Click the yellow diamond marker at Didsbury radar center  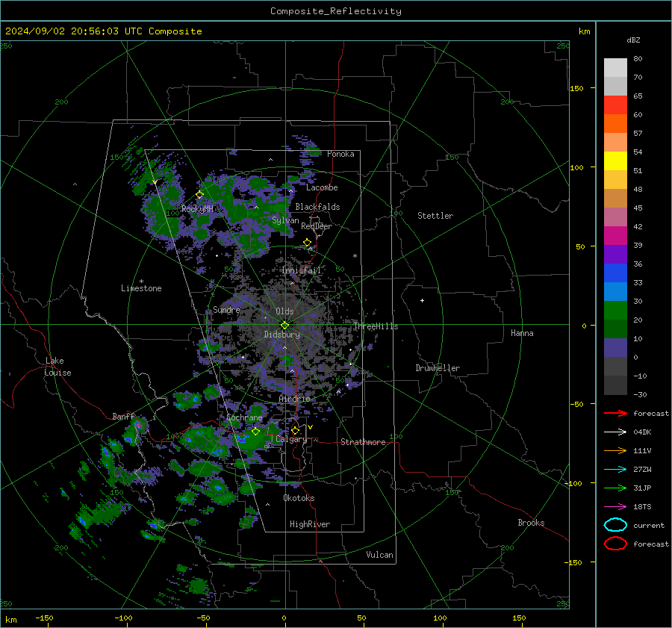coord(284,326)
